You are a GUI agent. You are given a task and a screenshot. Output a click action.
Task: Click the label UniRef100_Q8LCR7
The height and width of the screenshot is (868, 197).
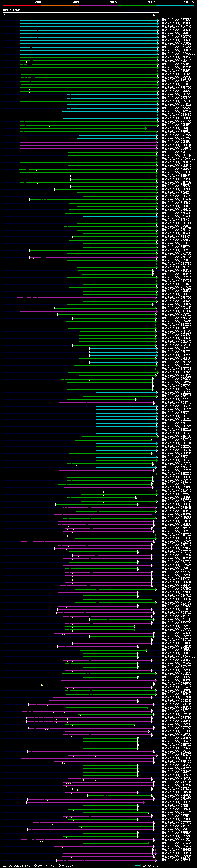(177, 802)
